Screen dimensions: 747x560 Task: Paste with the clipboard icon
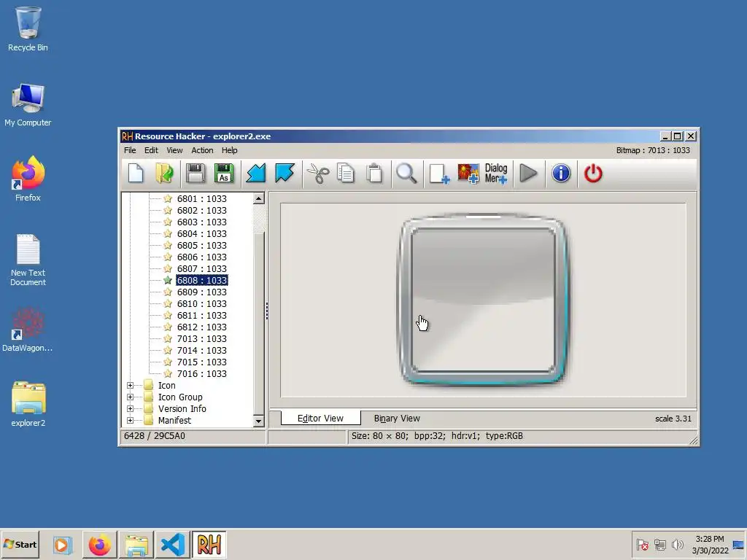tap(374, 174)
